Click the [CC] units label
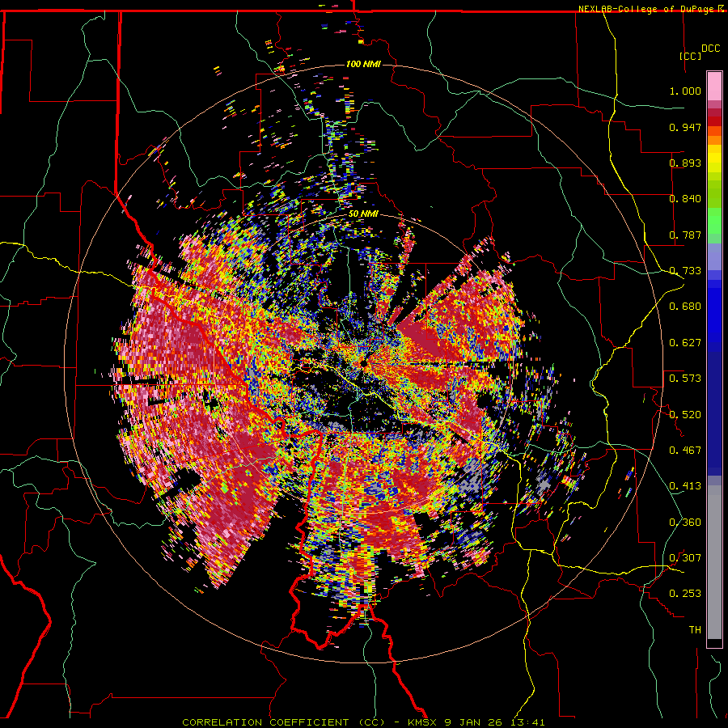Image resolution: width=728 pixels, height=728 pixels. click(690, 56)
